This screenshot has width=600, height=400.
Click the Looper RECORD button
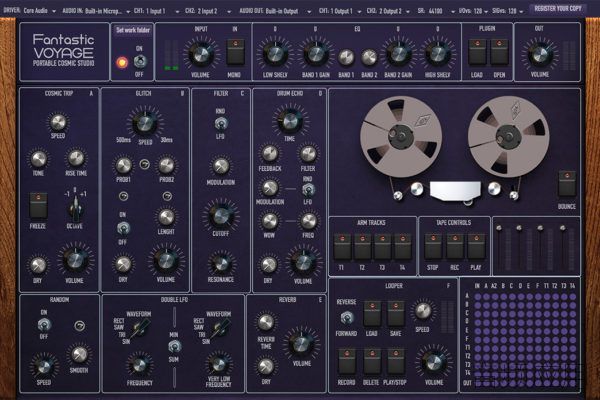click(347, 361)
